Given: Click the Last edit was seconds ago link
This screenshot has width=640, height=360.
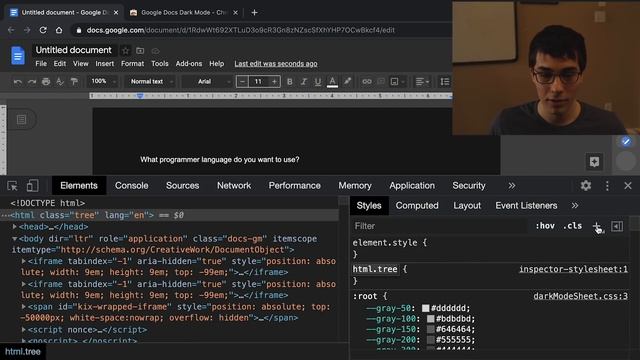Looking at the screenshot, I should 276,64.
